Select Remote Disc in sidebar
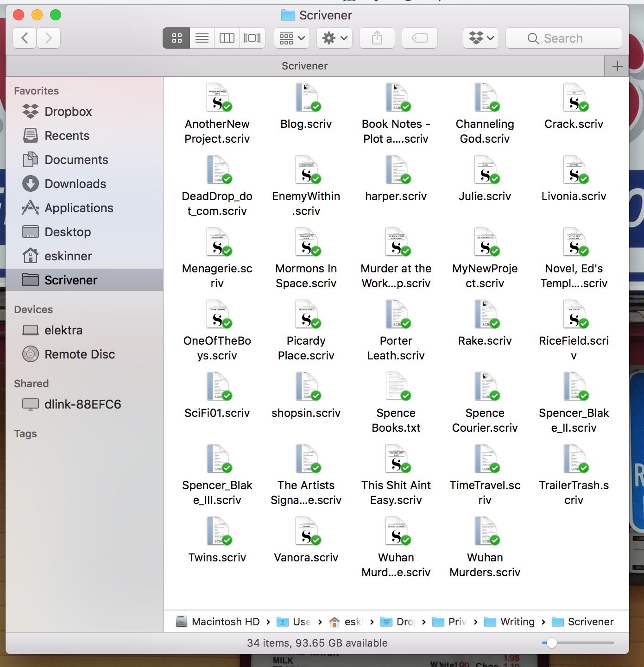This screenshot has height=667, width=644. (x=84, y=354)
